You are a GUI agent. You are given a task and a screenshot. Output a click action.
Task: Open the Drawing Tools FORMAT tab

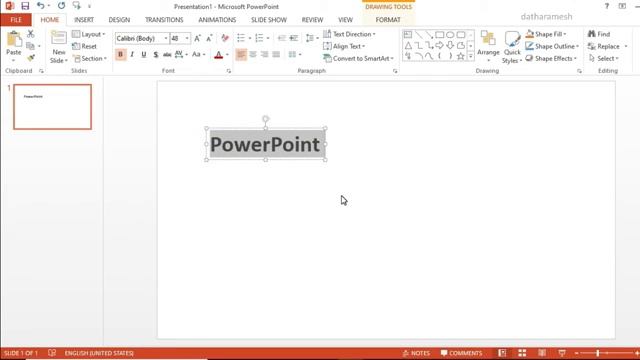point(388,20)
